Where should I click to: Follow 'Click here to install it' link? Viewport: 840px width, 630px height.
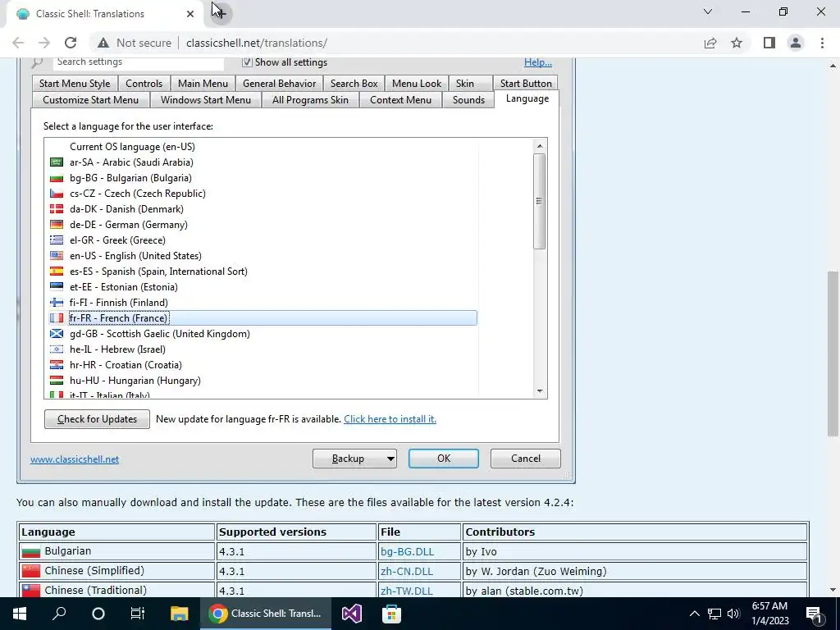pos(390,419)
